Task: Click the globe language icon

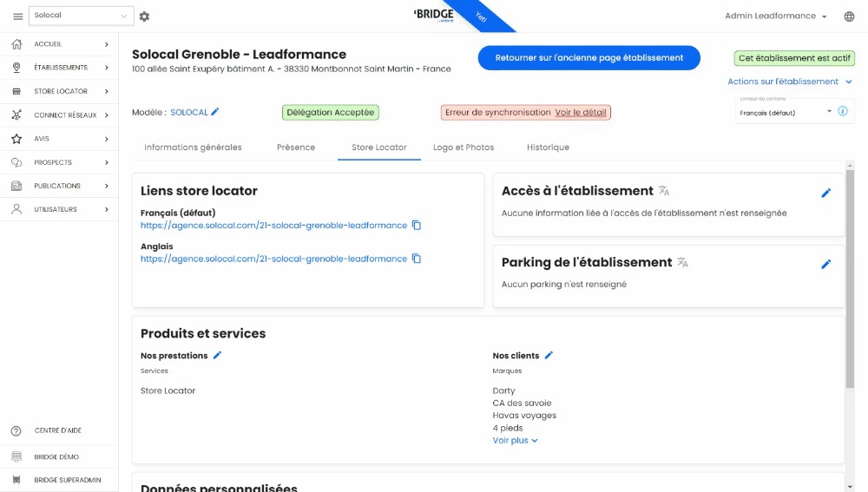Action: [849, 16]
